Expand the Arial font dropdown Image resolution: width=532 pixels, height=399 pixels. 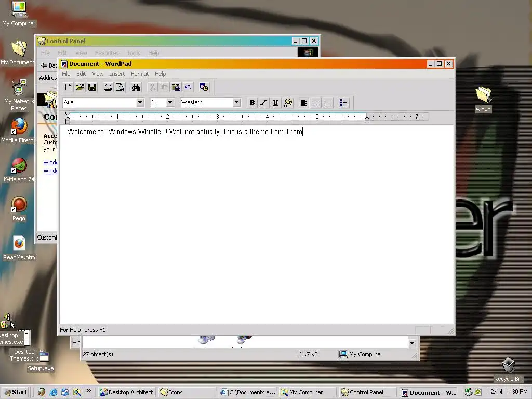pos(140,102)
